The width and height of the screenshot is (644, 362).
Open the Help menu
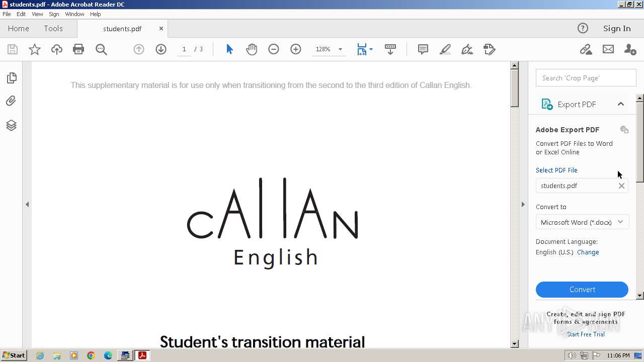[x=96, y=14]
